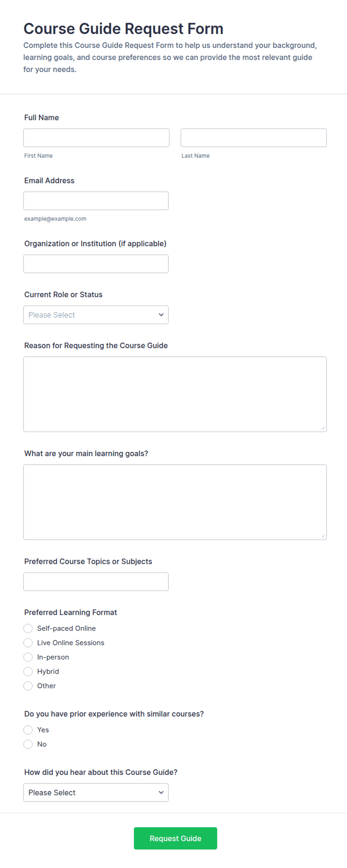Click the resize handle of learning goals textarea
Viewport: 347px width, 868px height.
pyautogui.click(x=323, y=536)
